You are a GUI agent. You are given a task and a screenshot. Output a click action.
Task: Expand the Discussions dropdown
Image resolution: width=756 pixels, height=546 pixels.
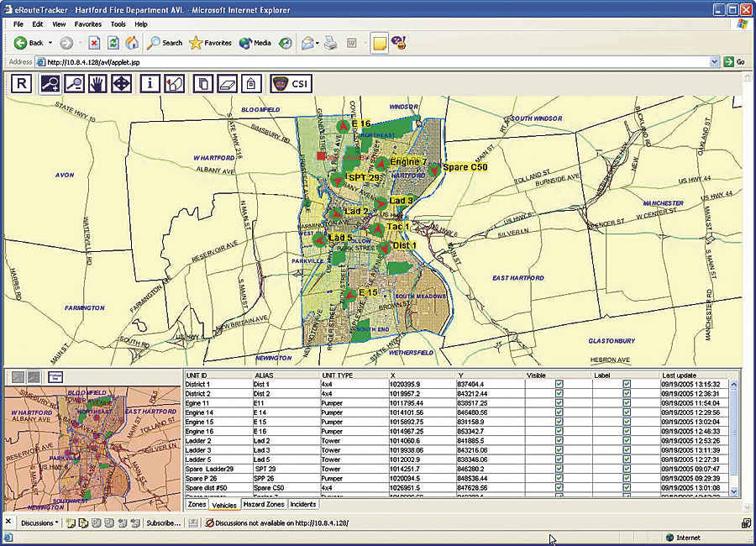[39, 522]
